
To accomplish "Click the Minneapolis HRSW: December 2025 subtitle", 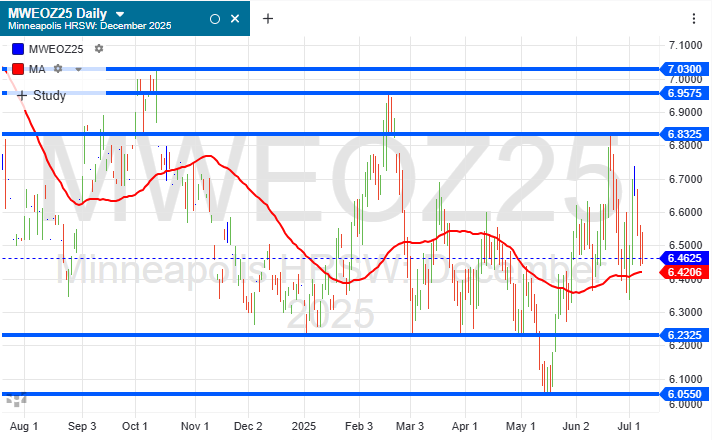I will [89, 26].
